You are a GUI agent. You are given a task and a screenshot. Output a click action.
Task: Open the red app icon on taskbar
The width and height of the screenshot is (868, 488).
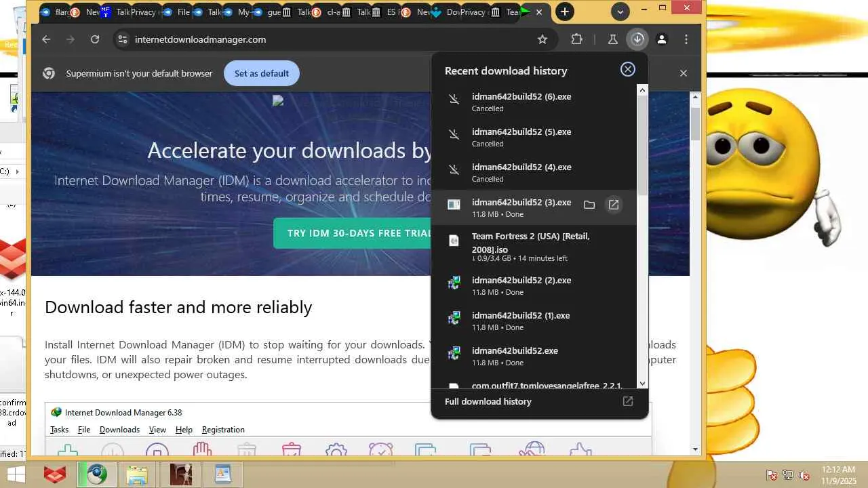point(55,474)
